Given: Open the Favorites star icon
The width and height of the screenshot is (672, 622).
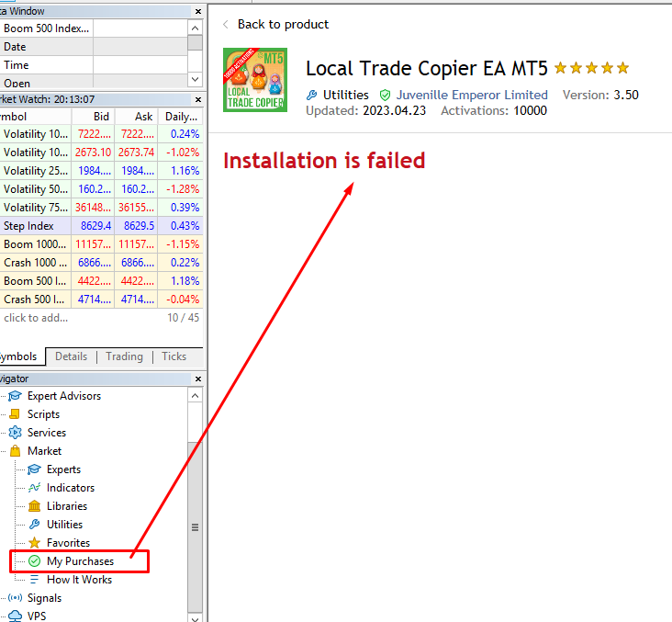Looking at the screenshot, I should [34, 543].
